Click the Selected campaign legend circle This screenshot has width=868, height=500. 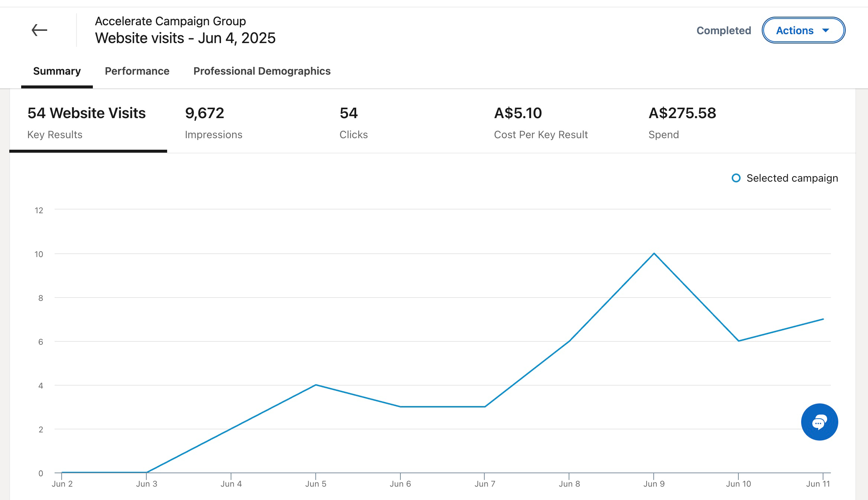point(736,178)
